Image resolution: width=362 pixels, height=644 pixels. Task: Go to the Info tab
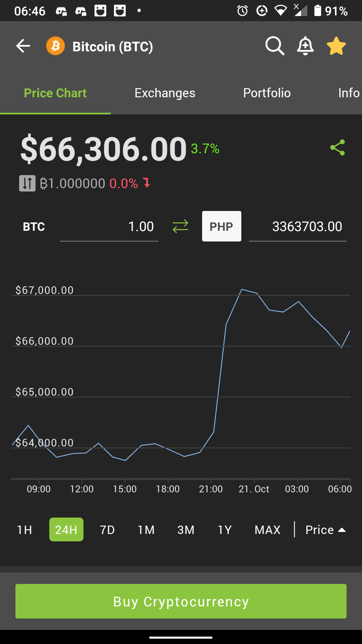(x=349, y=93)
